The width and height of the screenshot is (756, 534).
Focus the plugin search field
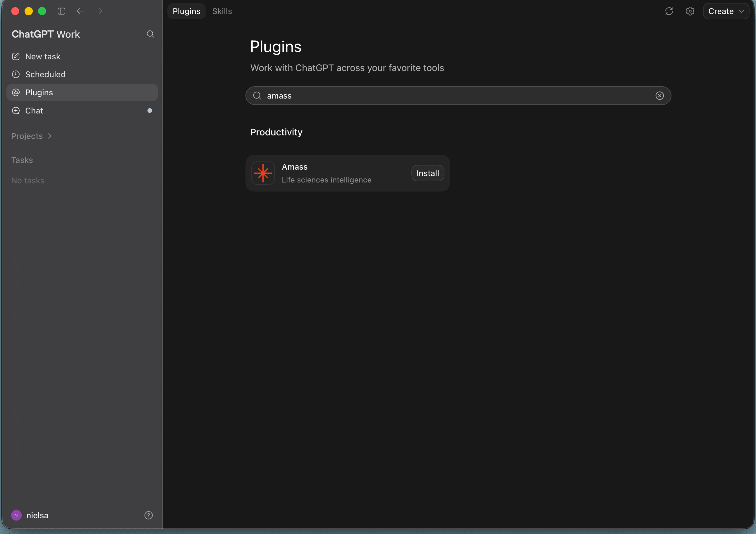click(458, 96)
